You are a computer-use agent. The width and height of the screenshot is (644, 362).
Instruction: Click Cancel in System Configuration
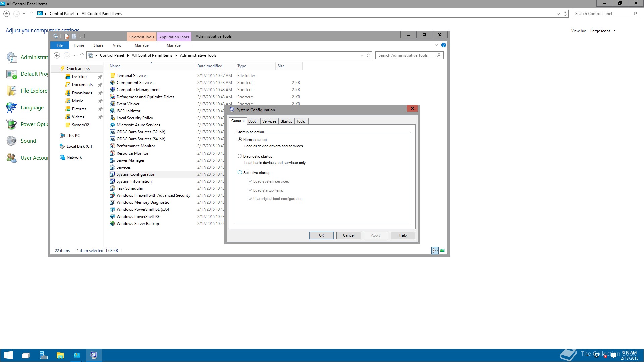pyautogui.click(x=348, y=235)
